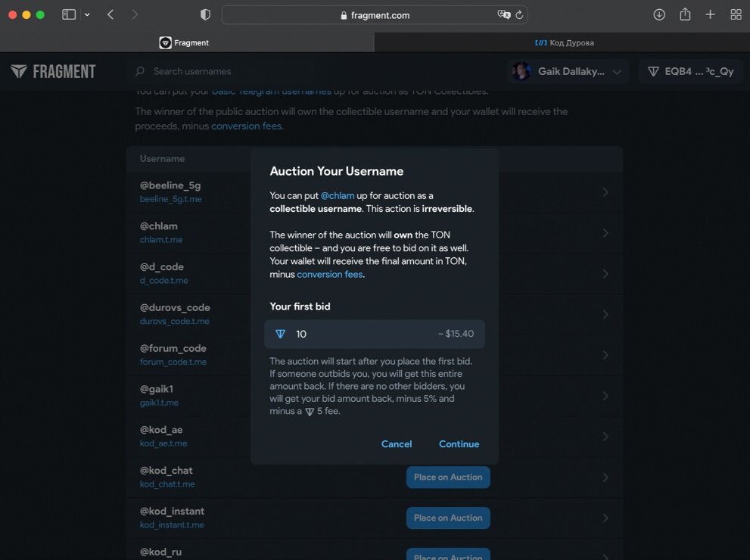Image resolution: width=750 pixels, height=560 pixels.
Task: Click the search magnifier icon
Action: click(140, 71)
